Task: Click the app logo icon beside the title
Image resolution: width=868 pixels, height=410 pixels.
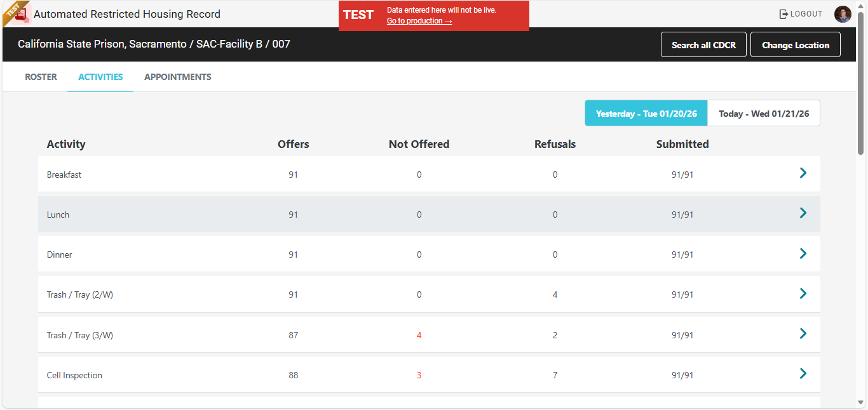Action: click(x=22, y=14)
